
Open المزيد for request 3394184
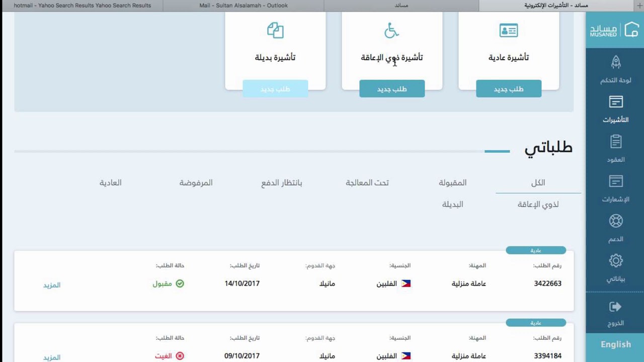tap(52, 357)
